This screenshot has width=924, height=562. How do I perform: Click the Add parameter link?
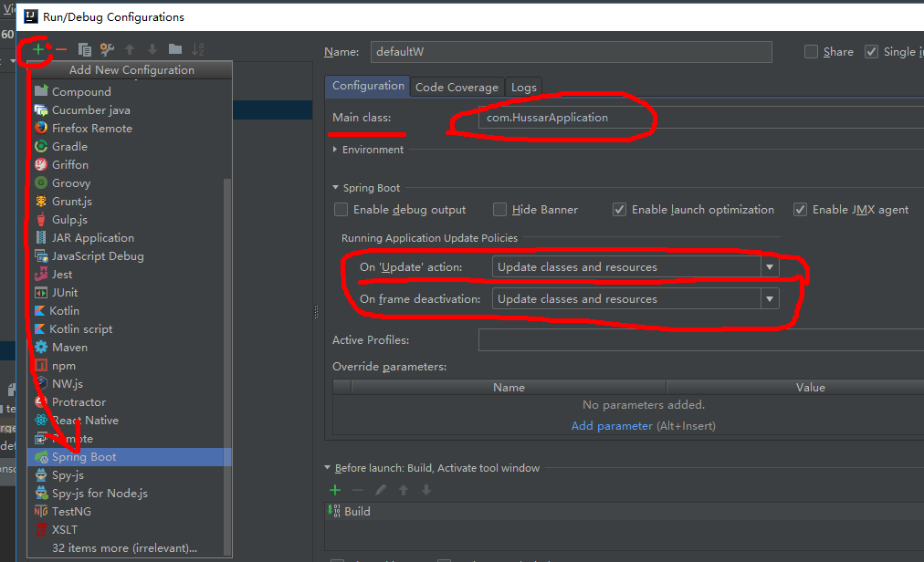click(612, 426)
